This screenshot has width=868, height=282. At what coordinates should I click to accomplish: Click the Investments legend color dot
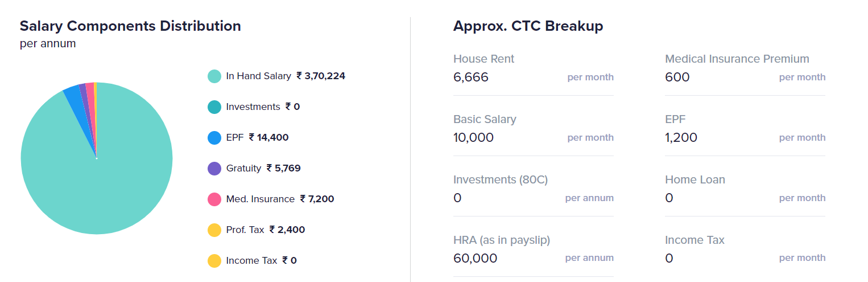coord(214,107)
